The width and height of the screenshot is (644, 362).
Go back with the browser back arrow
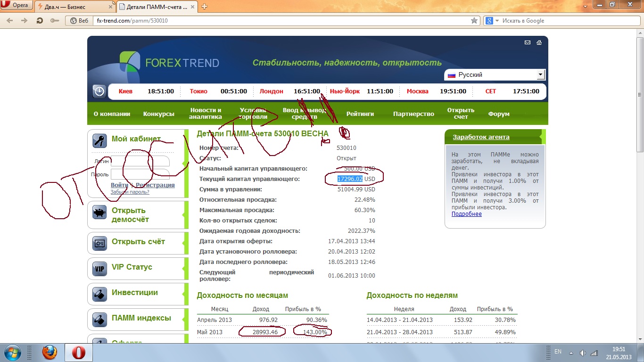(10, 21)
